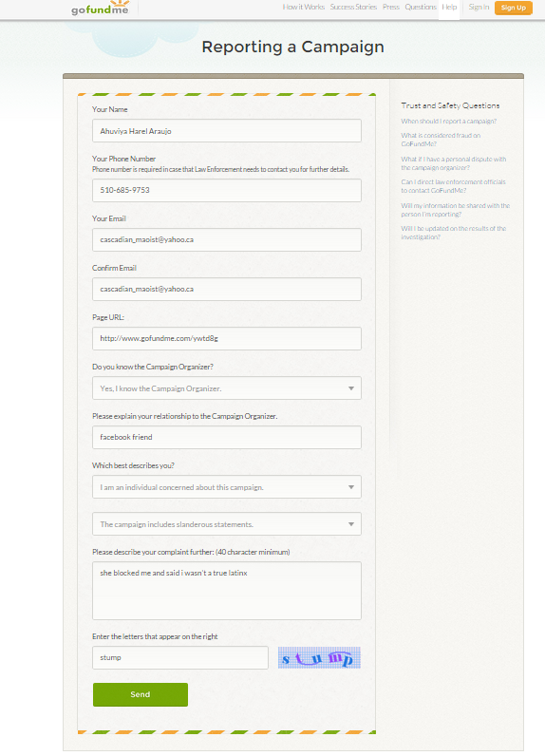Submit the report with Send button
The width and height of the screenshot is (545, 756).
click(x=141, y=694)
